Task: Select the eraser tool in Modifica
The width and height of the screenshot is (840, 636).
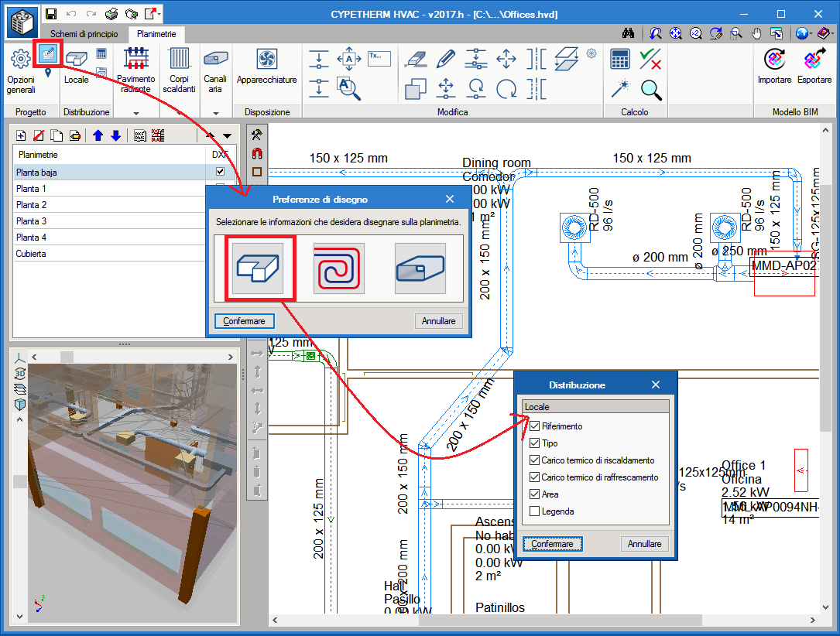Action: point(417,58)
